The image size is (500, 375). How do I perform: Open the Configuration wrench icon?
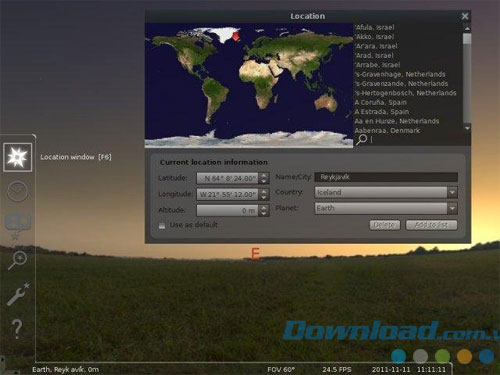18,294
